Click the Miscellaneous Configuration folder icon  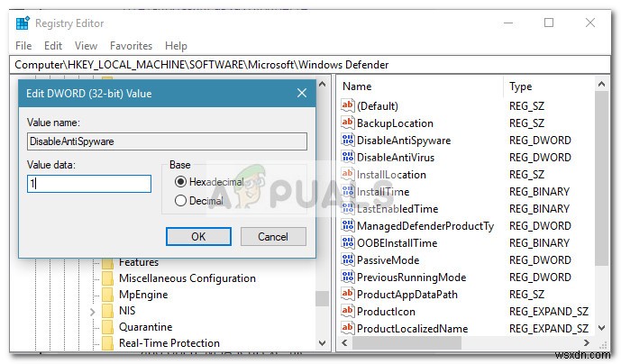[x=108, y=278]
